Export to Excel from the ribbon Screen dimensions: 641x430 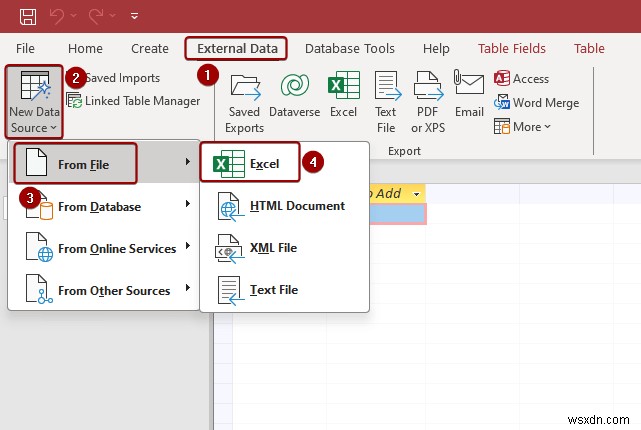pyautogui.click(x=343, y=95)
